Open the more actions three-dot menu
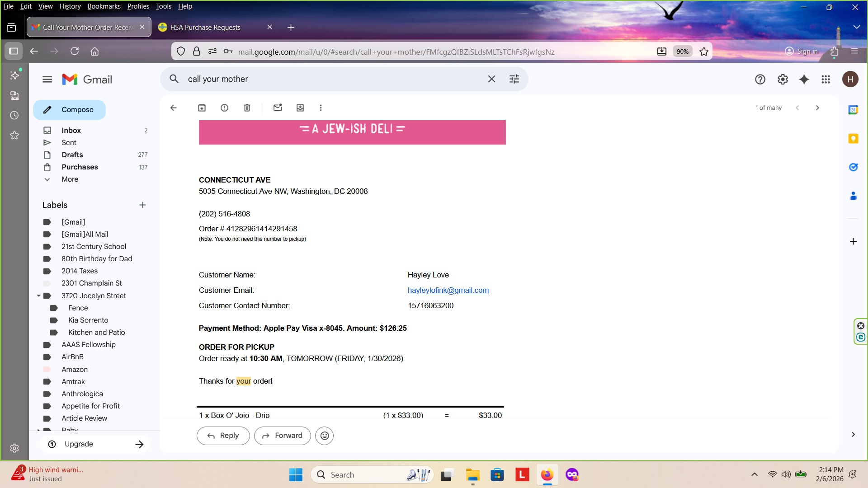Screen dimensions: 868x488 (x=321, y=108)
